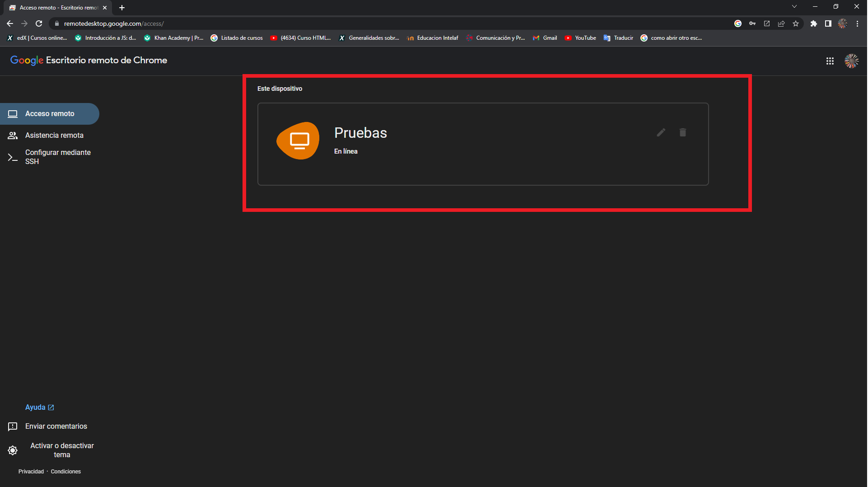Click the orange computer device icon
Viewport: 868px width, 487px height.
tap(298, 140)
